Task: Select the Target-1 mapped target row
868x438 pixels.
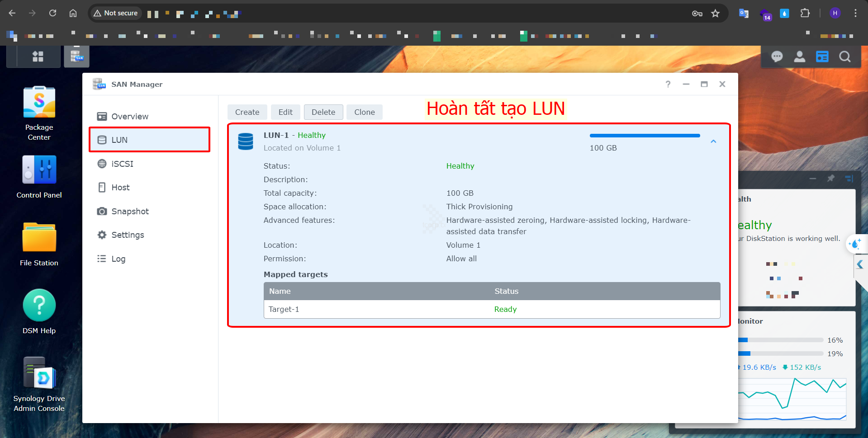Action: 492,309
